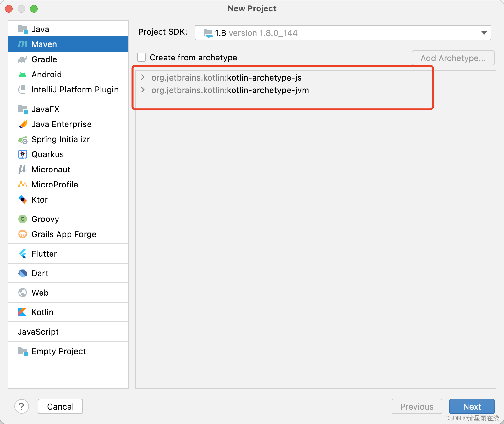Select the JavaFX folder icon

[23, 109]
